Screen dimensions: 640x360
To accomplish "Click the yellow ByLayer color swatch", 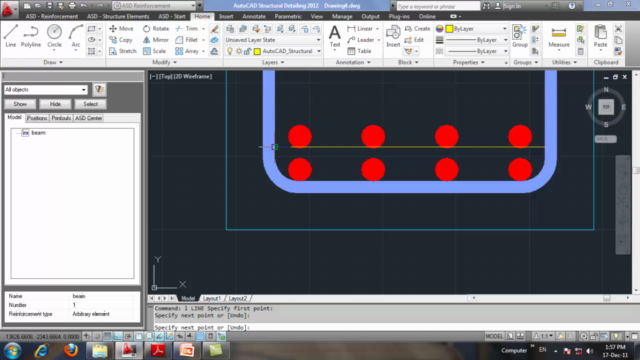I will click(449, 29).
